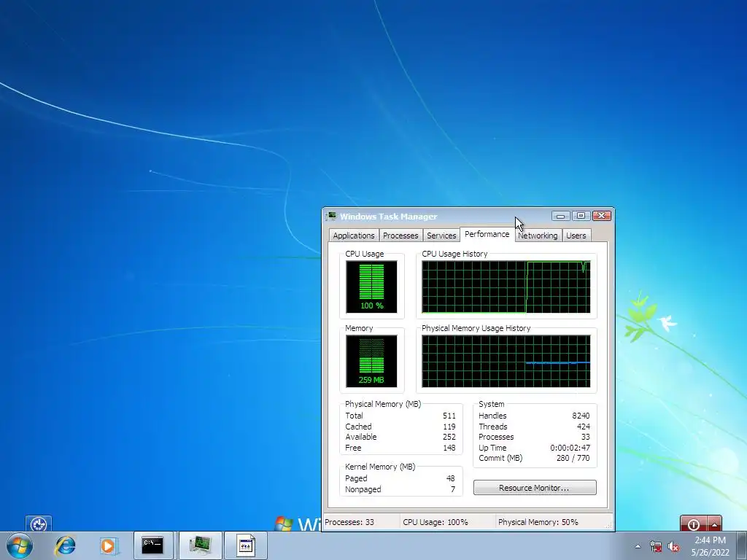Click the muted volume tray icon
The height and width of the screenshot is (560, 747).
673,547
